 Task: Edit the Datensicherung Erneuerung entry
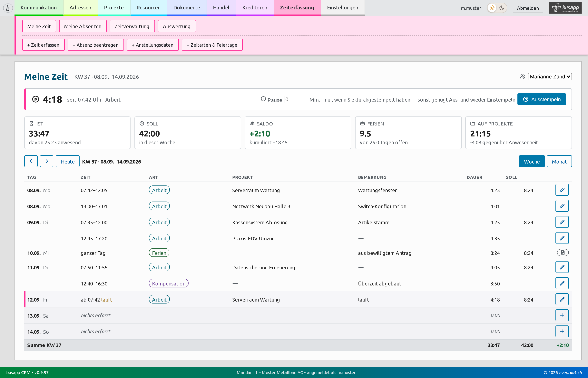[x=562, y=267]
